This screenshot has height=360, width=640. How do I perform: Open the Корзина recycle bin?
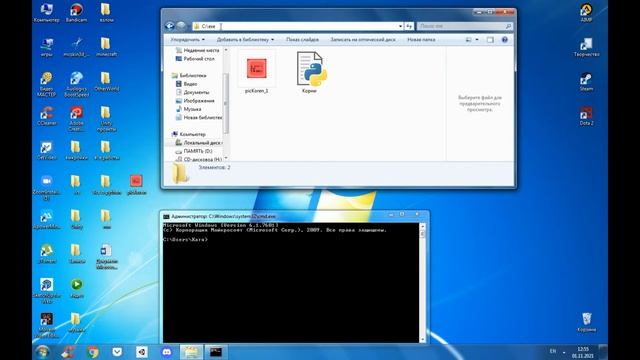[586, 322]
